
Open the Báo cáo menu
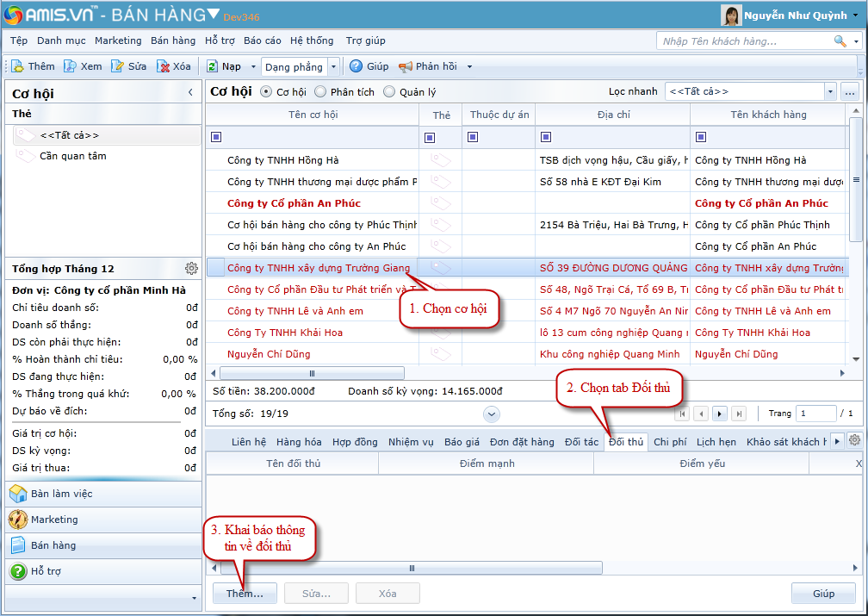262,40
